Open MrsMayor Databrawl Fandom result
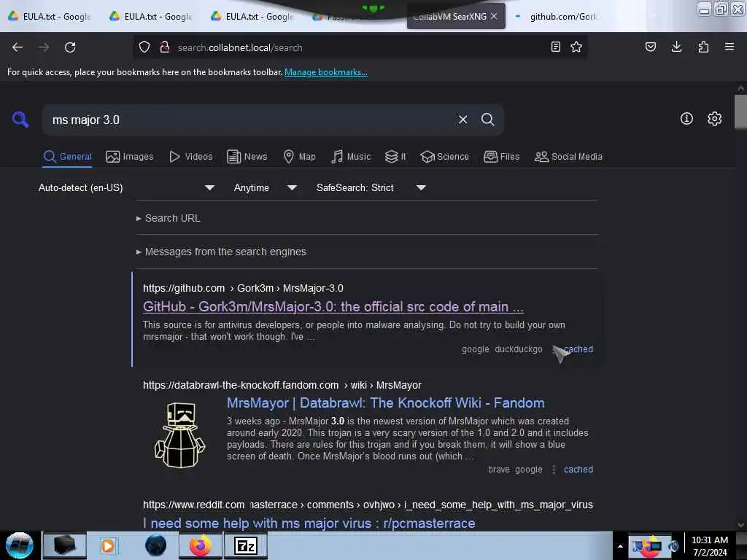 pos(385,402)
